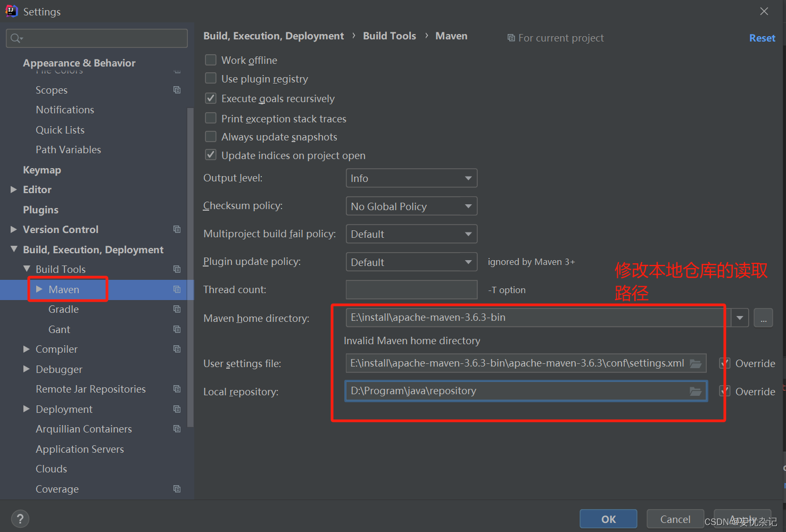Open the help question mark button
786x532 pixels.
(20, 519)
